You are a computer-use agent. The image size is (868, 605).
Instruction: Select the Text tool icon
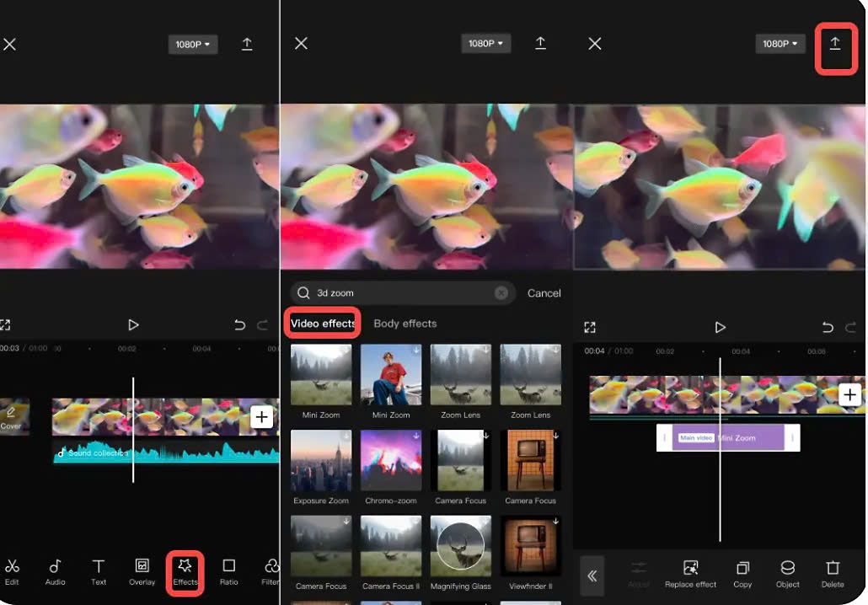[x=99, y=571]
